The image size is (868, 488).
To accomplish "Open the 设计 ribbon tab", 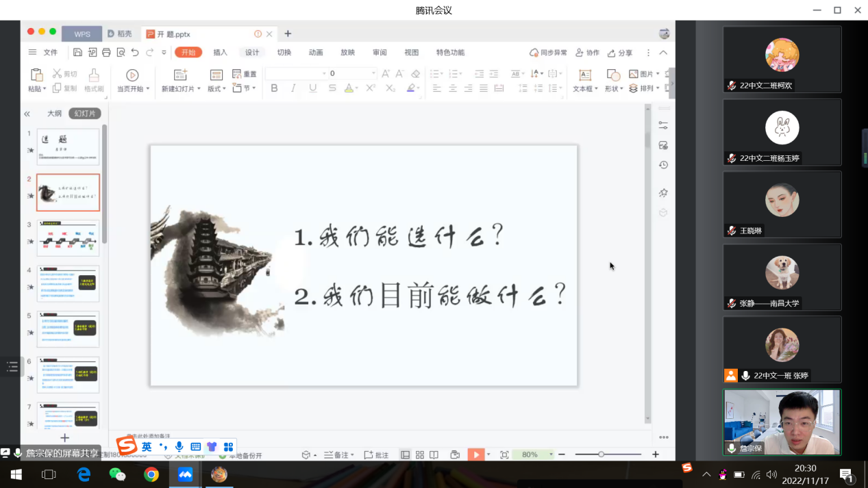I will tap(252, 53).
